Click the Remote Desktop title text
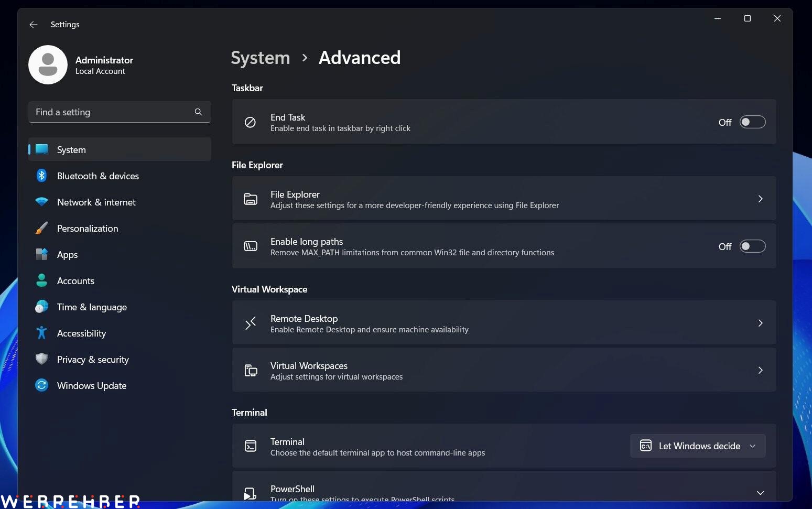This screenshot has height=509, width=812. pyautogui.click(x=304, y=318)
